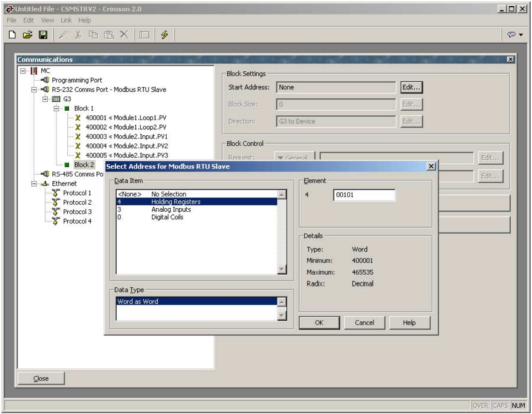This screenshot has height=414, width=532.
Task: Click the Protocol 3 icon
Action: 56,212
